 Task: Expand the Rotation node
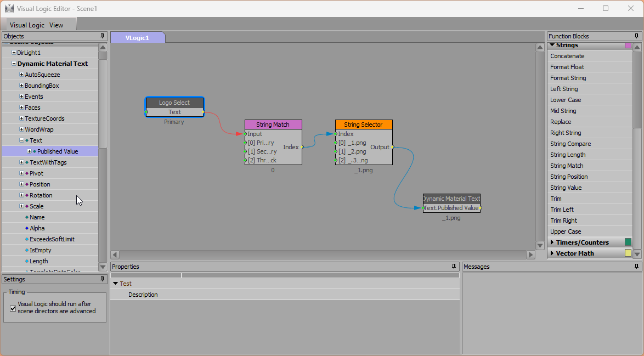coord(21,195)
